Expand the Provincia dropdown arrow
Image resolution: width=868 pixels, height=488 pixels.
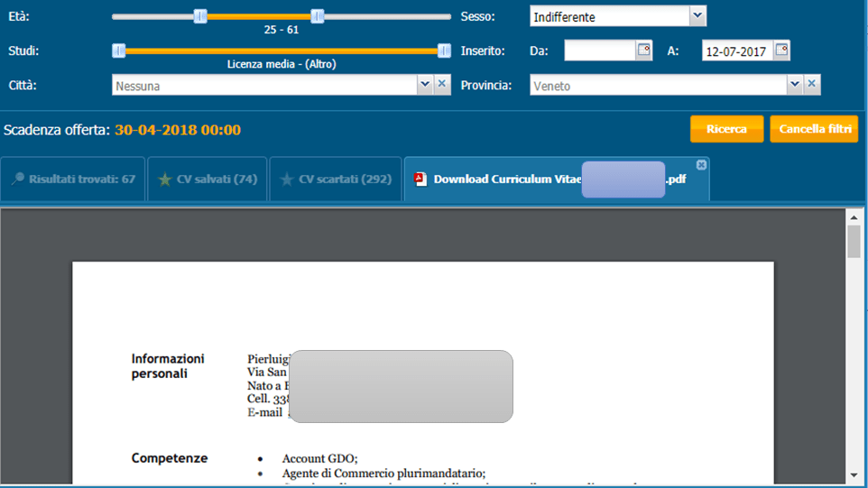(794, 84)
